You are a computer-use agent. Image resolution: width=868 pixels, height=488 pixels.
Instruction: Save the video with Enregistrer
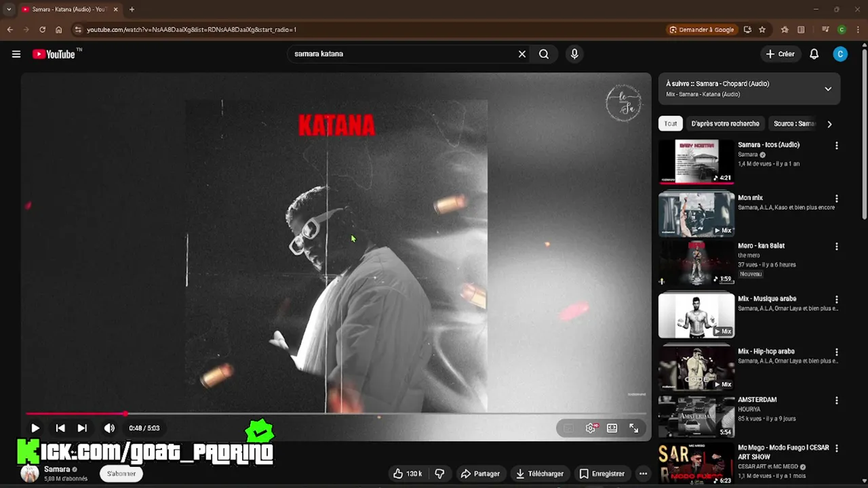point(602,474)
